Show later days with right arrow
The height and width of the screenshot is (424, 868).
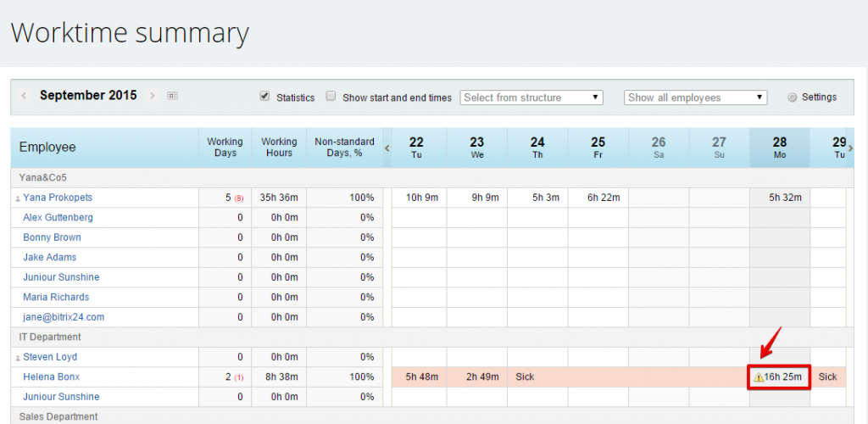pos(850,148)
